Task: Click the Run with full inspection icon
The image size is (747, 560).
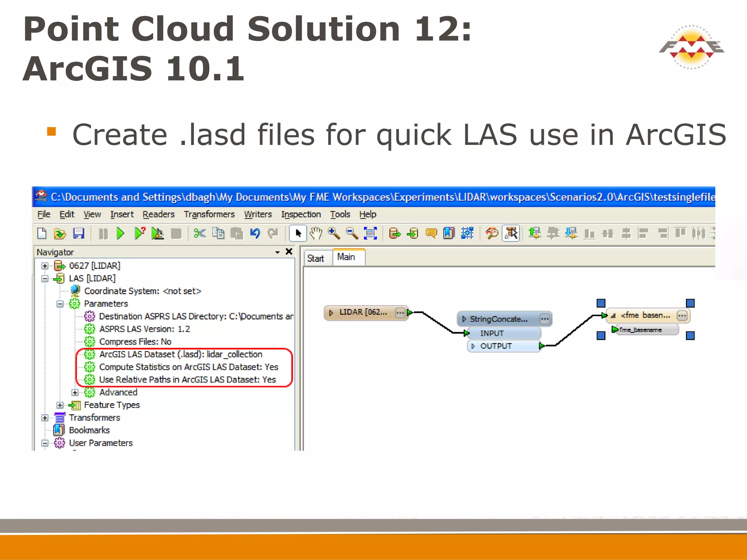Action: click(x=158, y=233)
